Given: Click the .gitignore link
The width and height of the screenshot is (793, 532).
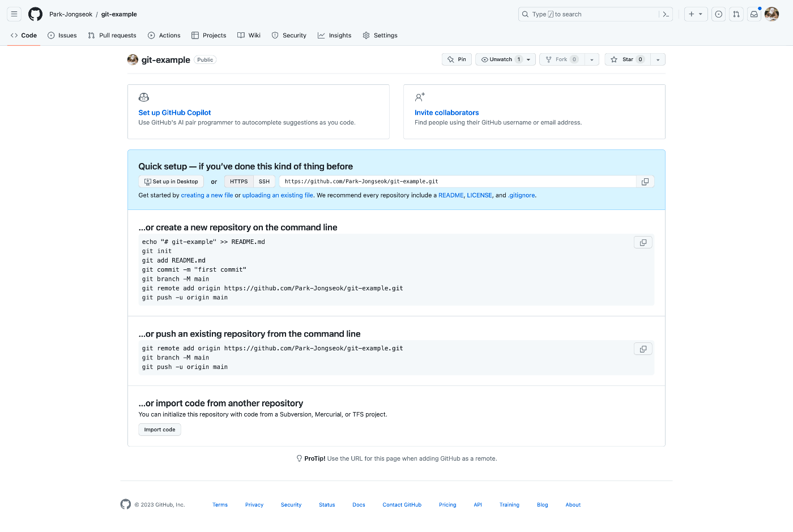Looking at the screenshot, I should click(522, 195).
